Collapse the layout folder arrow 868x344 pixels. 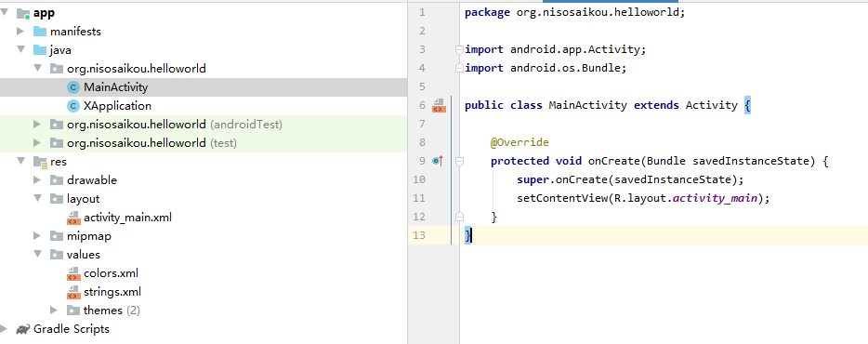click(x=38, y=198)
